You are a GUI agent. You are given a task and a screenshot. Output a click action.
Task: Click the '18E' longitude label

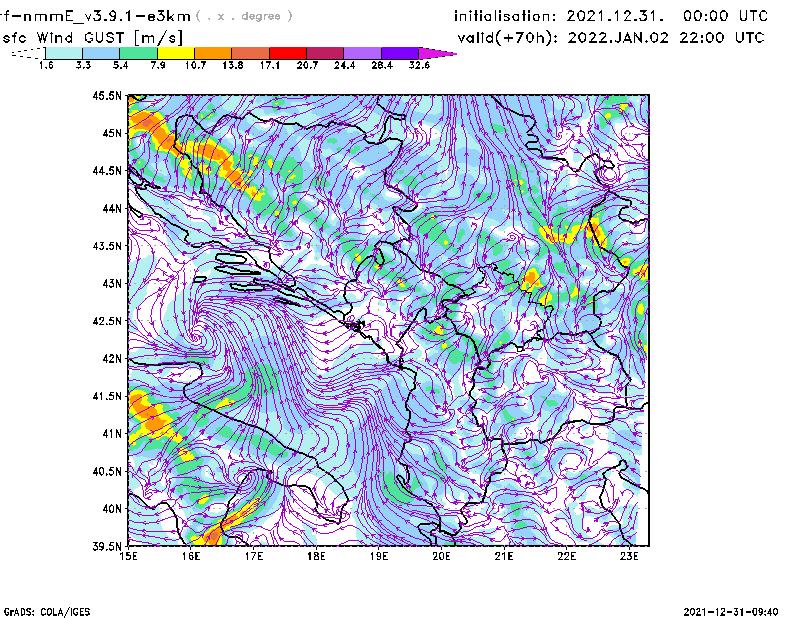point(316,556)
